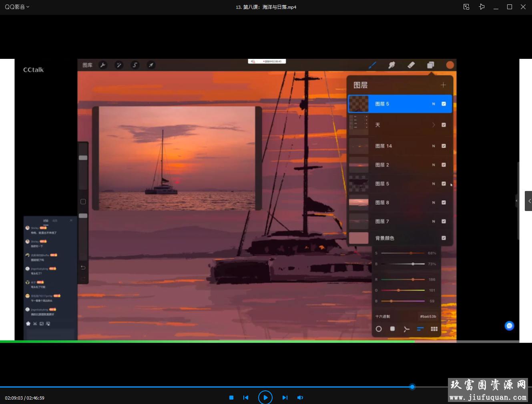Click the Layers panel icon
The height and width of the screenshot is (404, 532).
click(x=430, y=65)
